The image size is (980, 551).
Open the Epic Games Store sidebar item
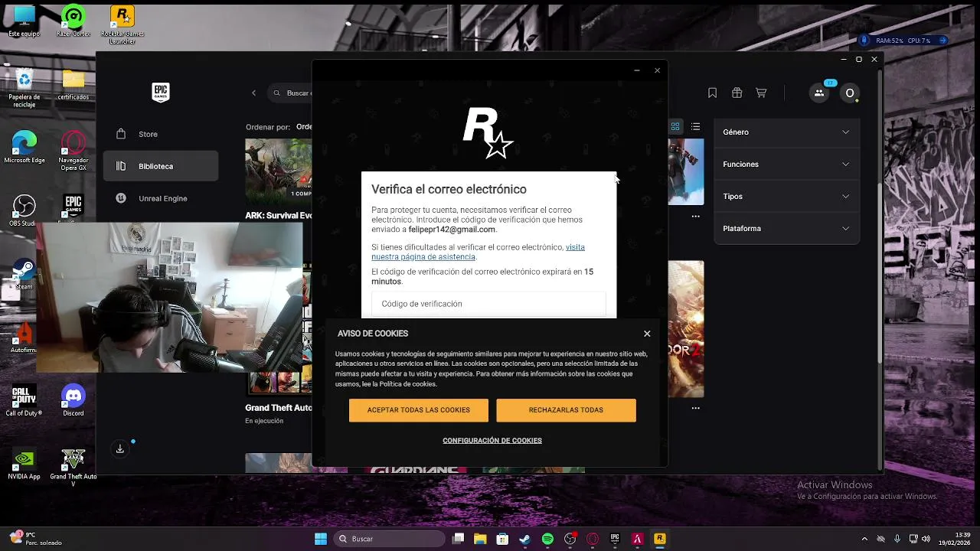(x=161, y=134)
